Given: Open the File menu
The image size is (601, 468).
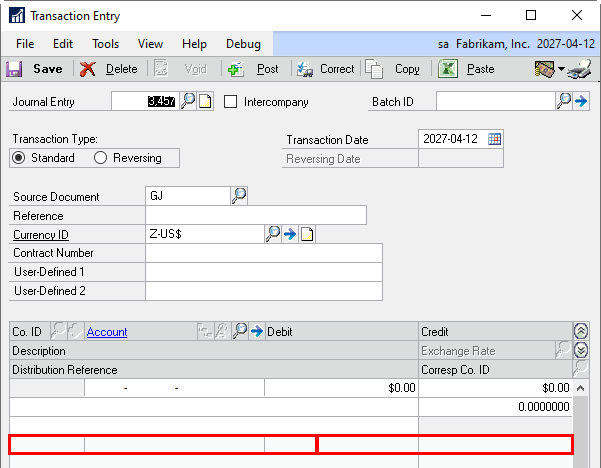Looking at the screenshot, I should click(x=25, y=44).
